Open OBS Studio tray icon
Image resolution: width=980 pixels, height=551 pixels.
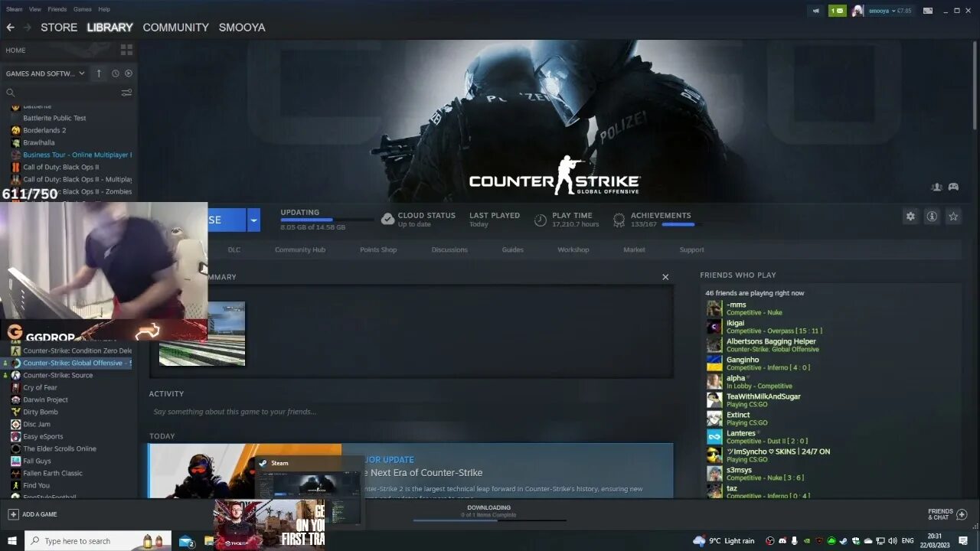[770, 541]
